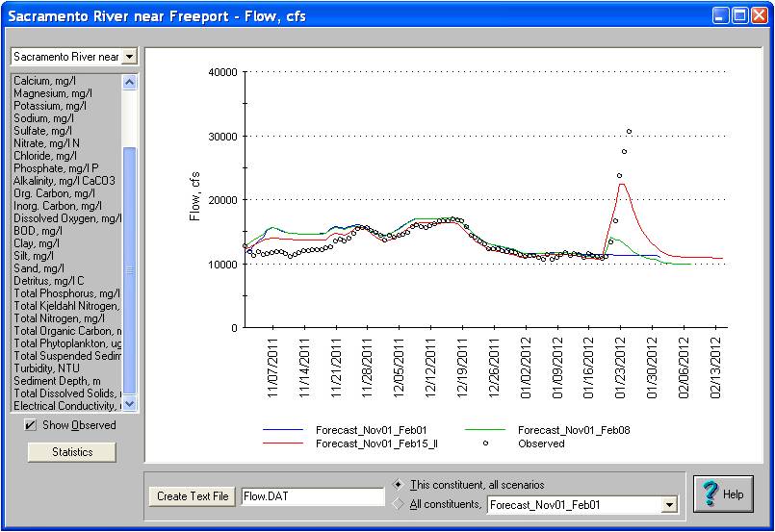Select Total Organic Carbon constituent

click(67, 331)
